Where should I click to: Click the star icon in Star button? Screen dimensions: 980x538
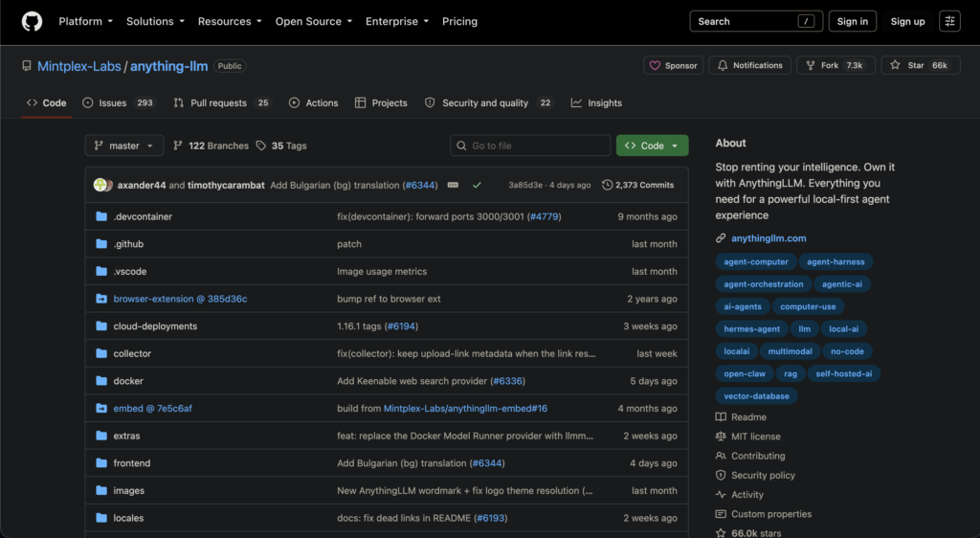[895, 65]
